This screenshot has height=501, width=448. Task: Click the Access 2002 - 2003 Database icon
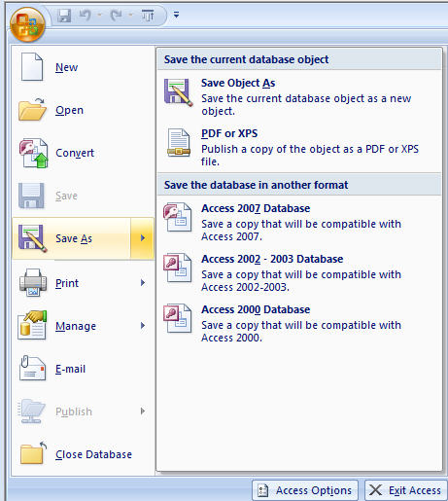[178, 268]
